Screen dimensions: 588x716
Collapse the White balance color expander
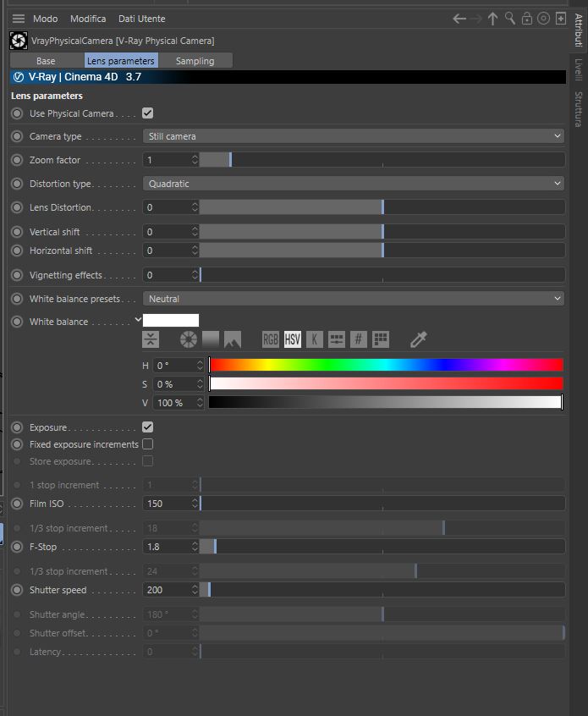[138, 320]
